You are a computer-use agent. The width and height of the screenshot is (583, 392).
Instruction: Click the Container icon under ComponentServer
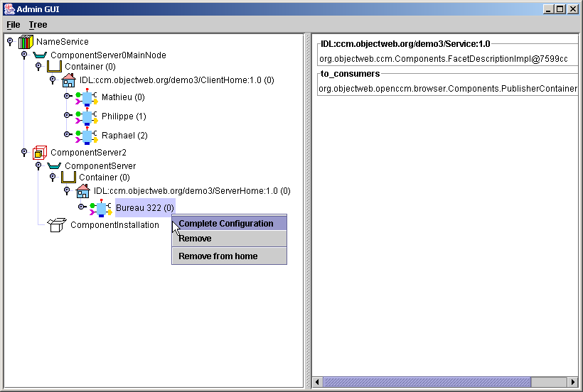[68, 178]
